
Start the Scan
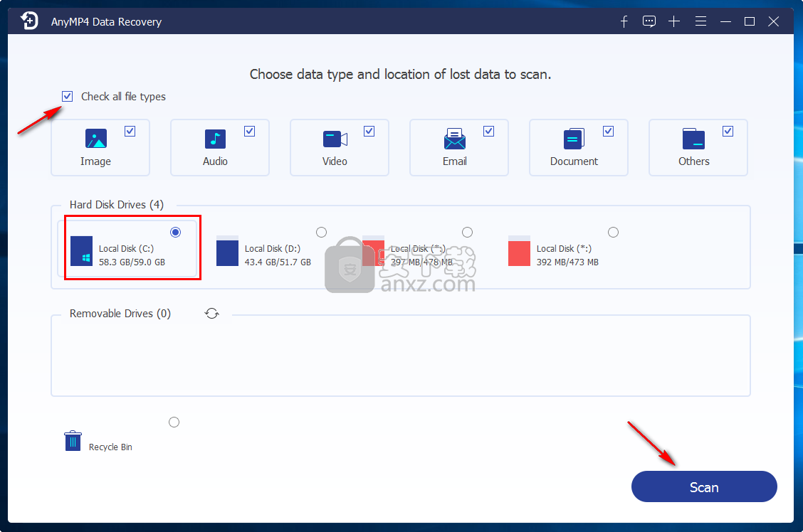704,486
